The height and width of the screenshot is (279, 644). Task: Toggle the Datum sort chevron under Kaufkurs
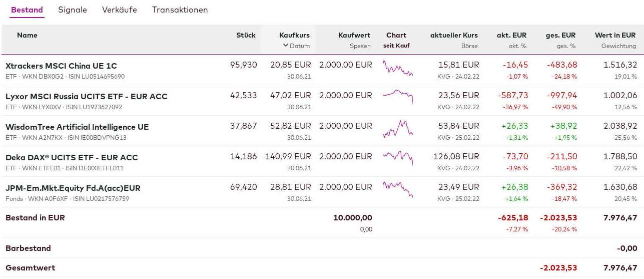pos(286,46)
